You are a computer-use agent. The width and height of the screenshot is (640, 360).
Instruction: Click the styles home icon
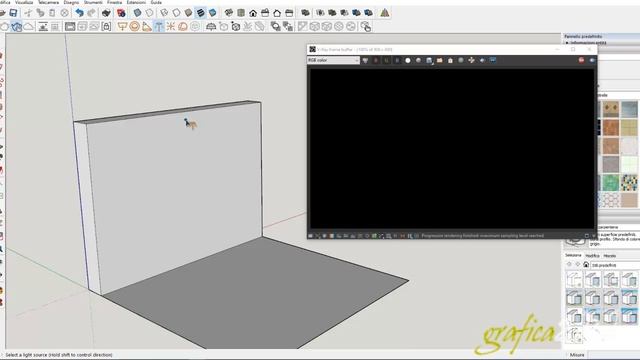coord(586,265)
